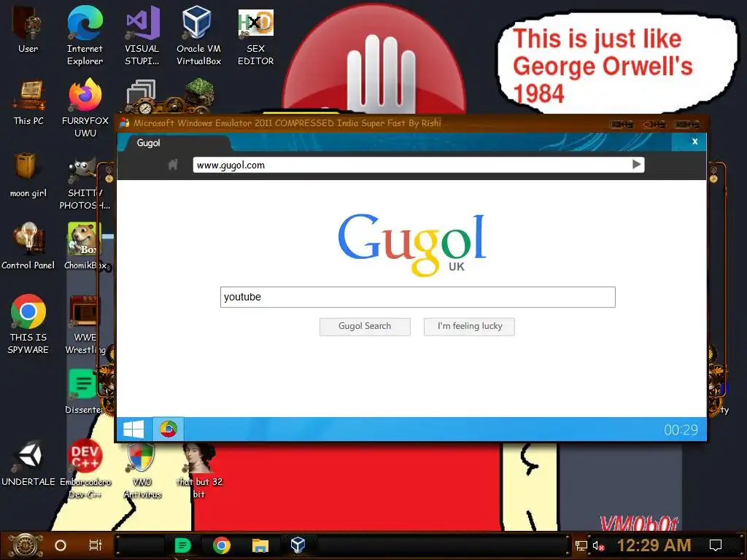Open the WWE Wrestling desktop icon
Viewport: 747px width, 560px height.
pyautogui.click(x=85, y=324)
